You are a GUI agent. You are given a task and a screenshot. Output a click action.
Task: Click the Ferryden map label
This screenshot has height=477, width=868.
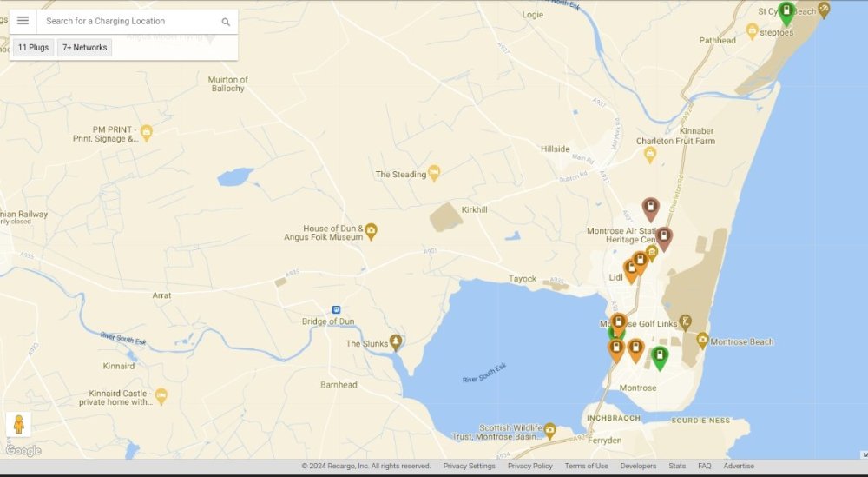pyautogui.click(x=604, y=441)
